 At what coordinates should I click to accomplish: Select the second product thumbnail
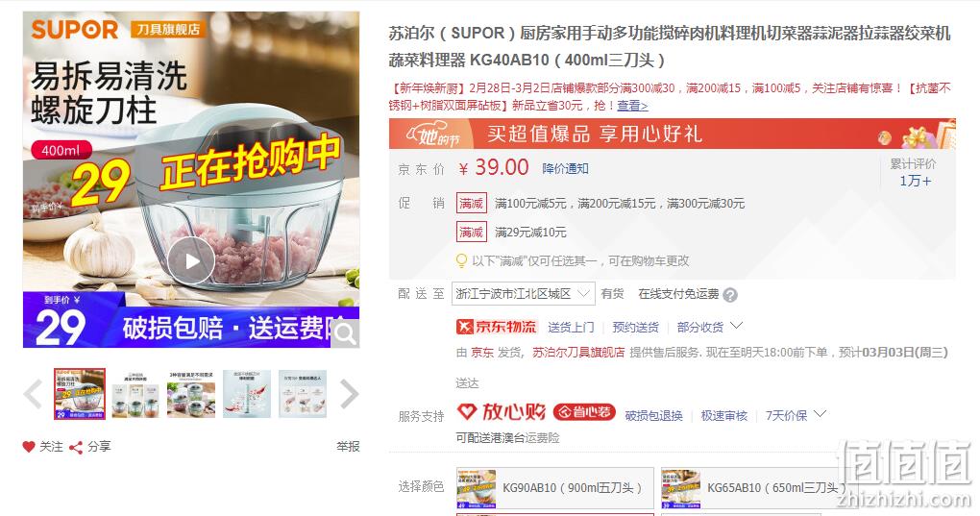pyautogui.click(x=135, y=394)
